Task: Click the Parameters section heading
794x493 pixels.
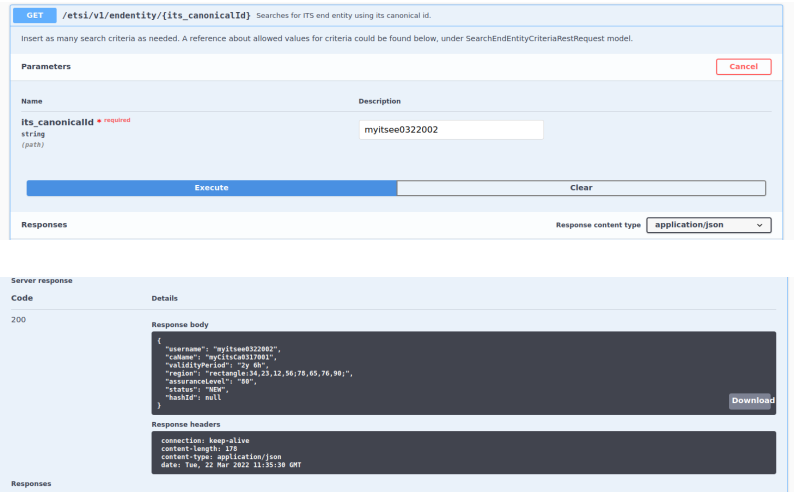Action: tap(46, 67)
